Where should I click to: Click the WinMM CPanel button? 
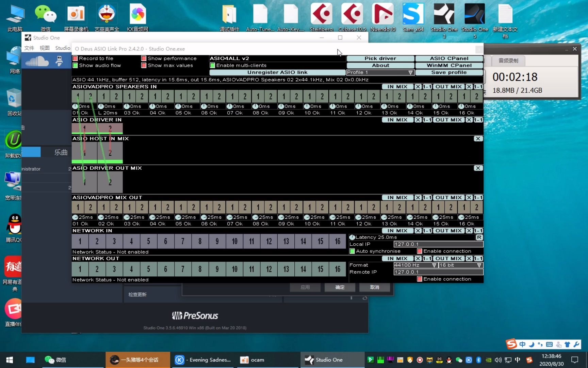[449, 65]
